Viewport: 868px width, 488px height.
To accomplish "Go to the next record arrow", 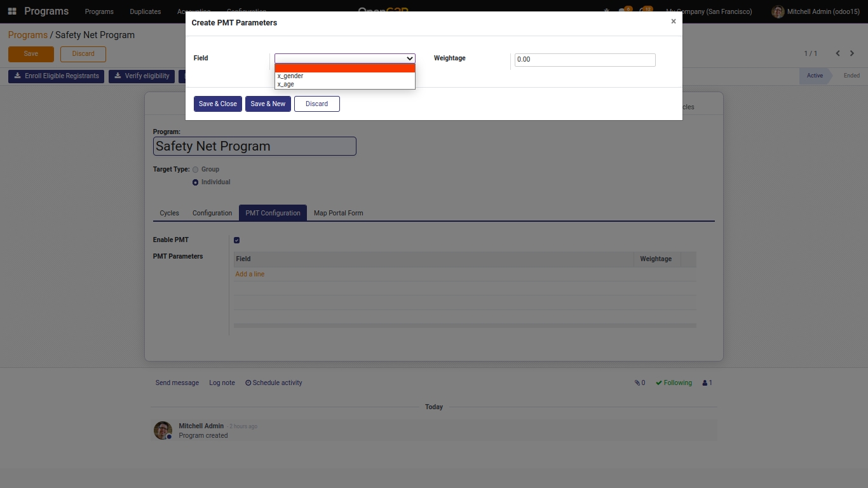I will point(852,53).
